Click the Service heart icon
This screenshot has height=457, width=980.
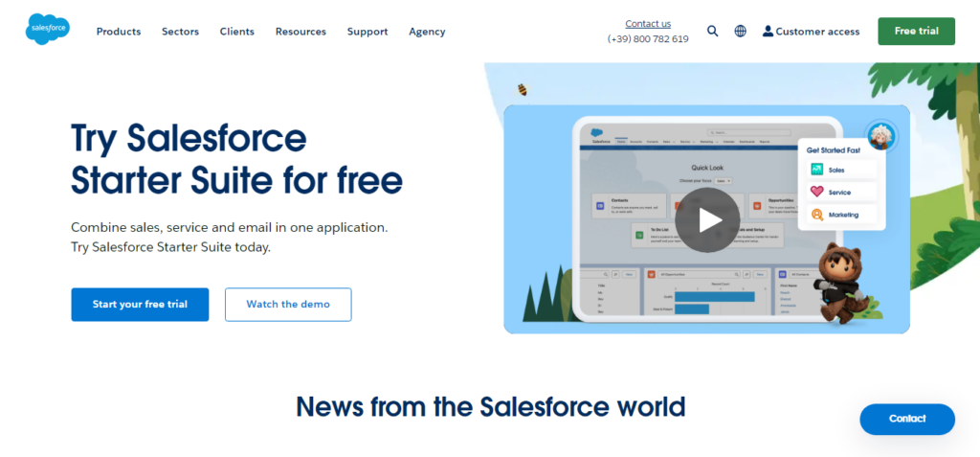coord(817,193)
